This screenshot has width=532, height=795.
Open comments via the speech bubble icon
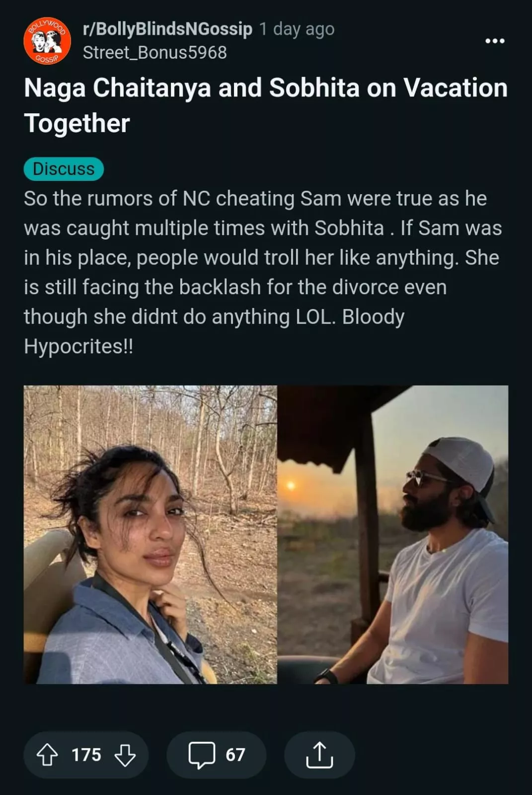coord(202,754)
